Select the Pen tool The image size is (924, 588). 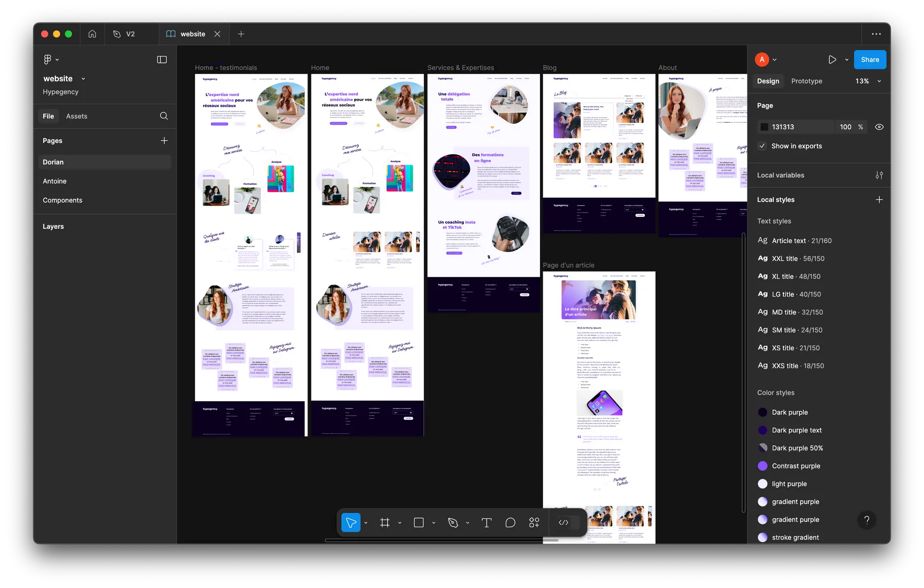[453, 523]
